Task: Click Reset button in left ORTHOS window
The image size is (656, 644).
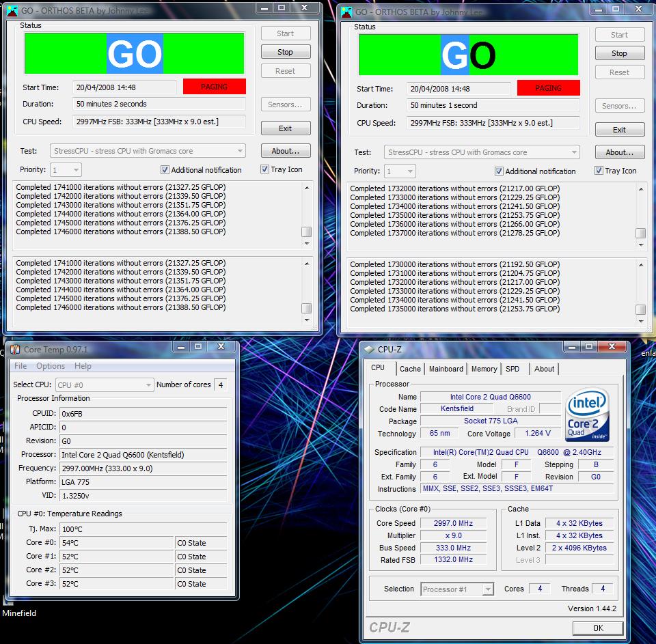Action: [x=286, y=71]
